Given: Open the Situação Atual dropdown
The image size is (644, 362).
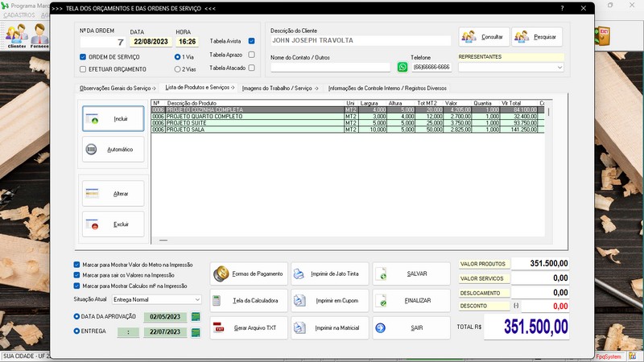Looking at the screenshot, I should pyautogui.click(x=197, y=299).
